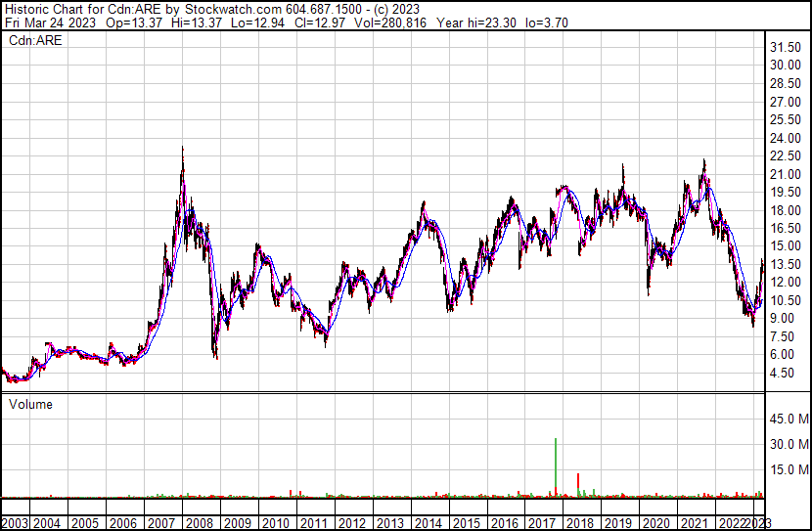Click the 30.0 M volume axis label

coord(789,445)
